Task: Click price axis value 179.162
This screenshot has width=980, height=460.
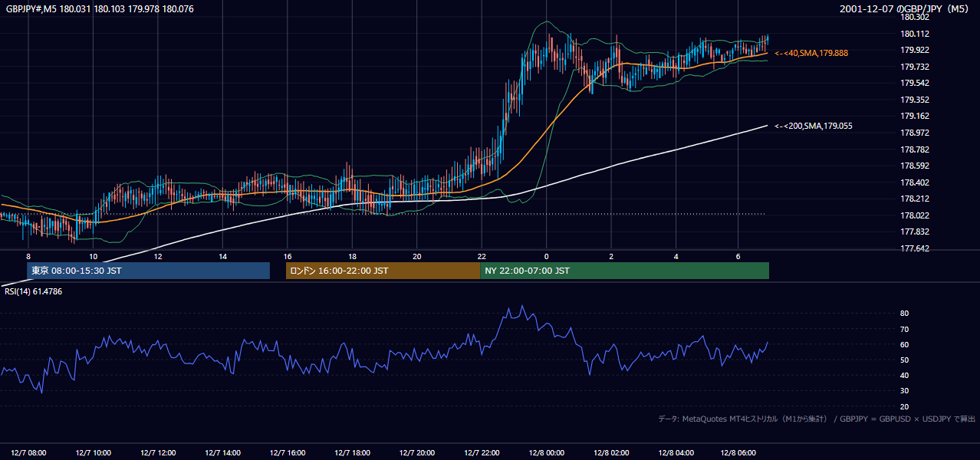Action: pos(914,116)
